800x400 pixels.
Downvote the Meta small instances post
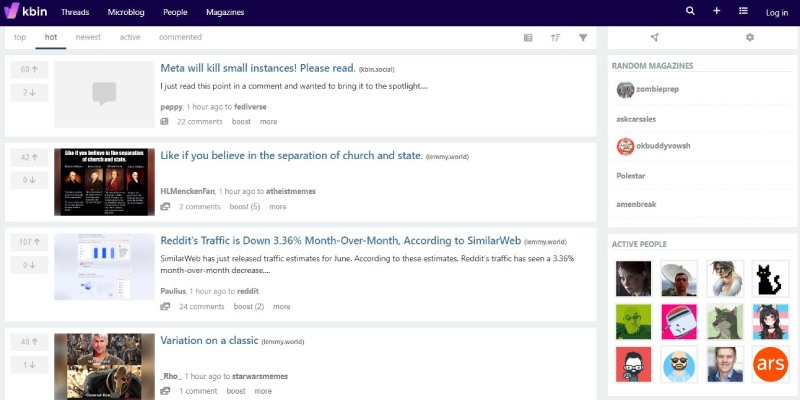[30, 92]
